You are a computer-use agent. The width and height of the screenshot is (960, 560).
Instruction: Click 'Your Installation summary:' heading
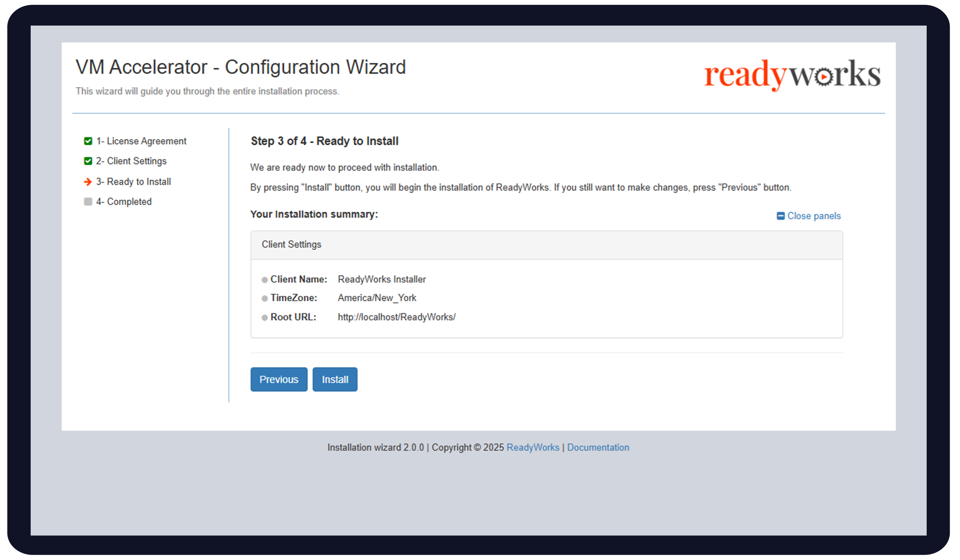[x=314, y=214]
